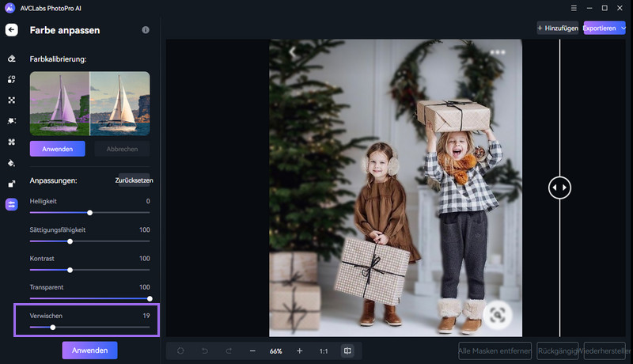Select the upscale arrow tool in sidebar
Image resolution: width=633 pixels, height=364 pixels.
tap(11, 184)
